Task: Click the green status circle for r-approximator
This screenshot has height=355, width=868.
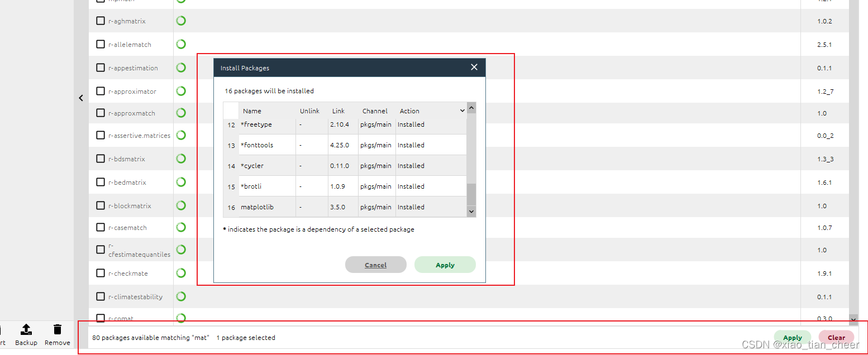Action: pyautogui.click(x=181, y=91)
